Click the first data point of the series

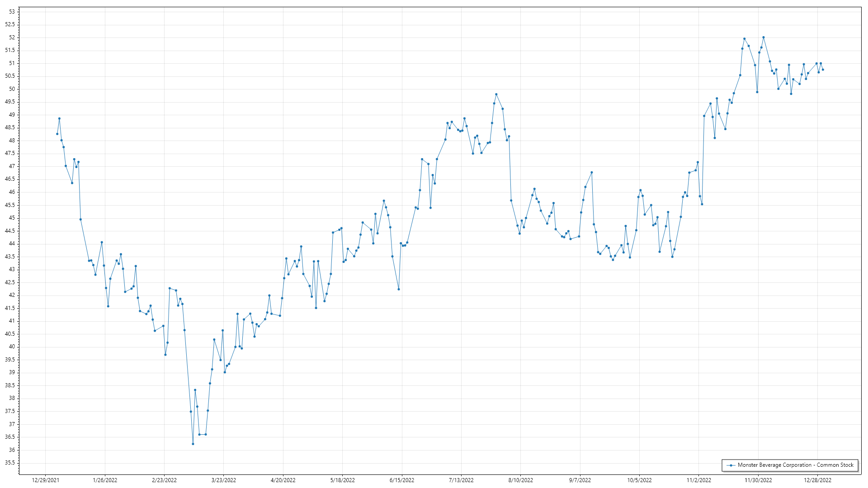tap(57, 134)
